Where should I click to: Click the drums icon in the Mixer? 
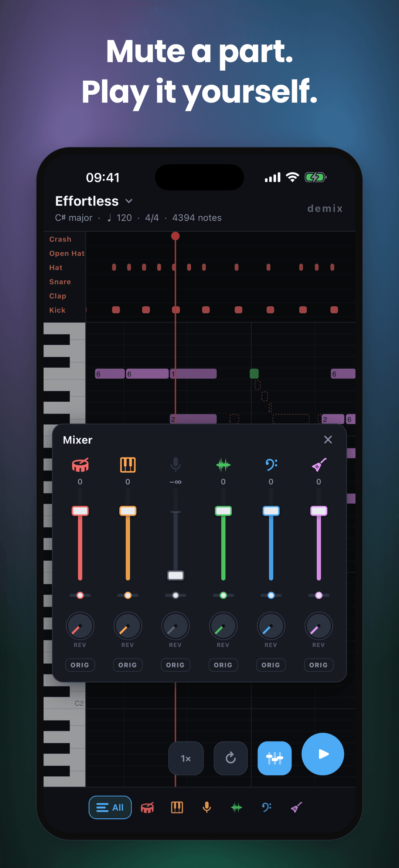[x=80, y=465]
